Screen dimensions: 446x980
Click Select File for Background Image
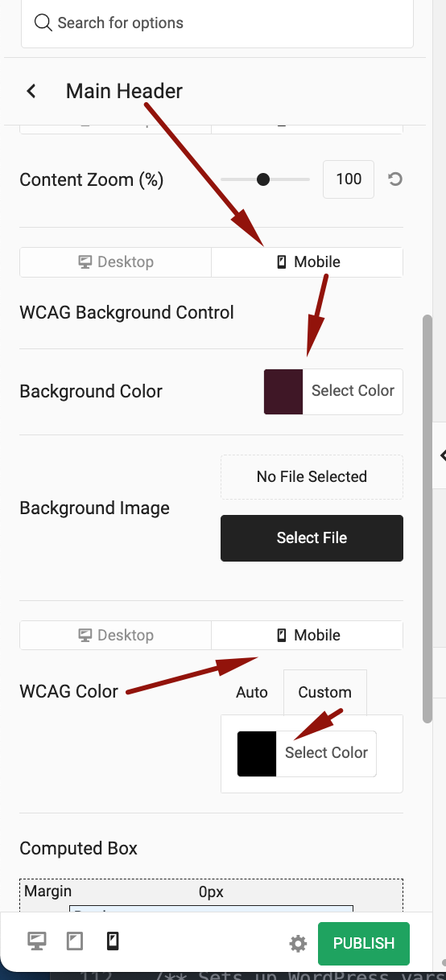[312, 537]
